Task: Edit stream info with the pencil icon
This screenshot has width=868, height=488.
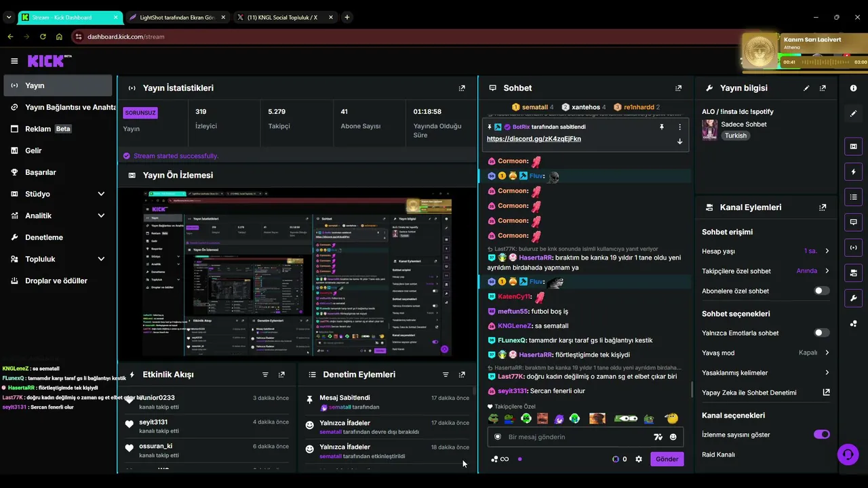Action: click(x=806, y=88)
